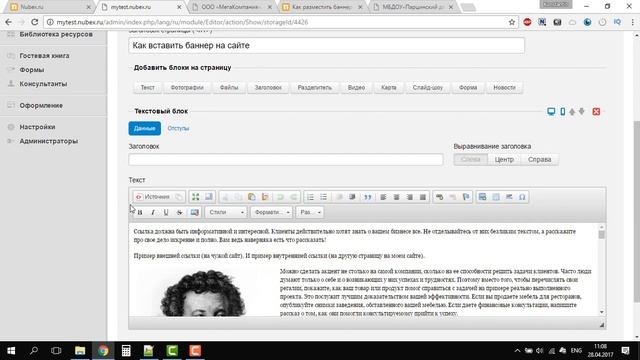
Task: Open the Раз... font size dropdown
Action: [x=310, y=212]
